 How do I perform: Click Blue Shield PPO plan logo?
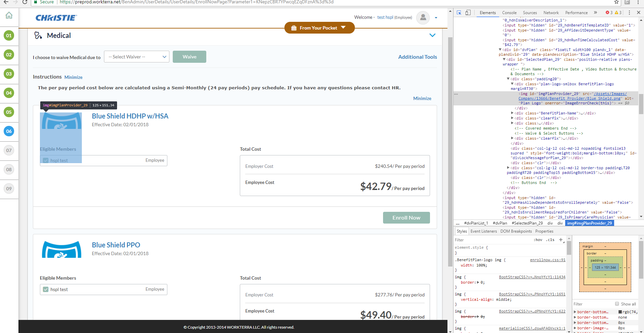tap(61, 249)
